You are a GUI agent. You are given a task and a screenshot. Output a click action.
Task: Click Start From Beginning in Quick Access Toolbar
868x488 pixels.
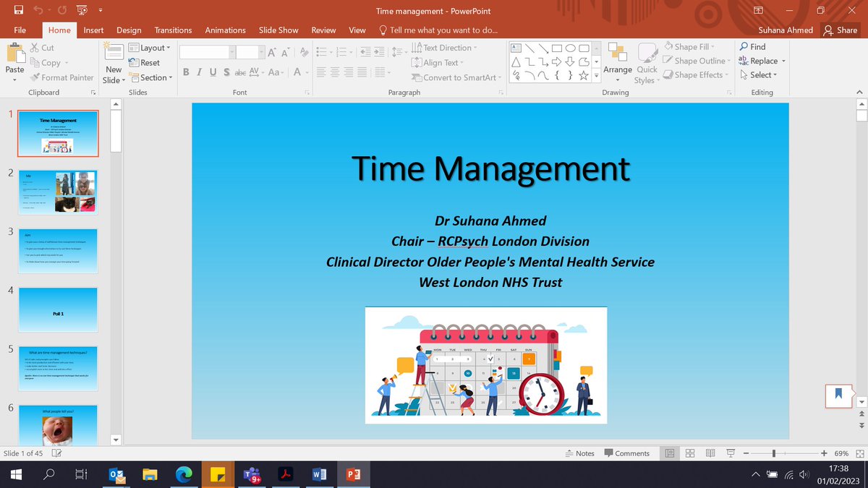click(81, 10)
